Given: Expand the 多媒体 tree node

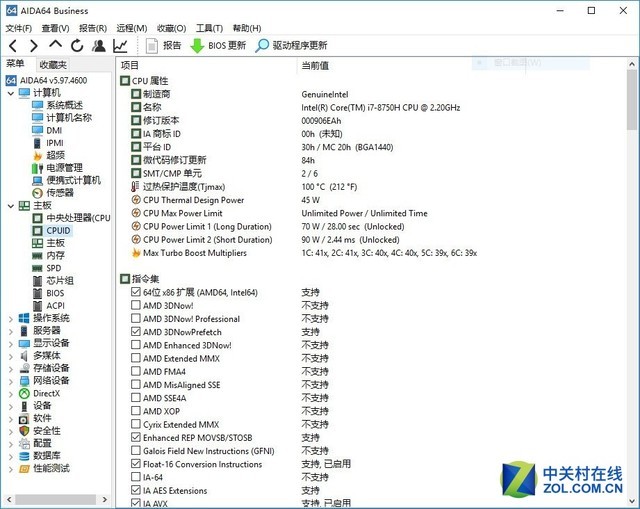Looking at the screenshot, I should click(11, 356).
